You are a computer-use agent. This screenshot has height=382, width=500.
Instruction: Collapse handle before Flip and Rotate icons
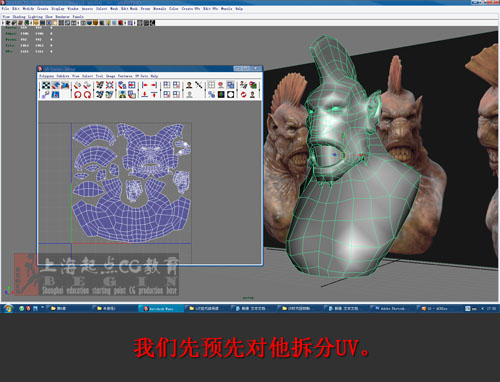[71, 90]
